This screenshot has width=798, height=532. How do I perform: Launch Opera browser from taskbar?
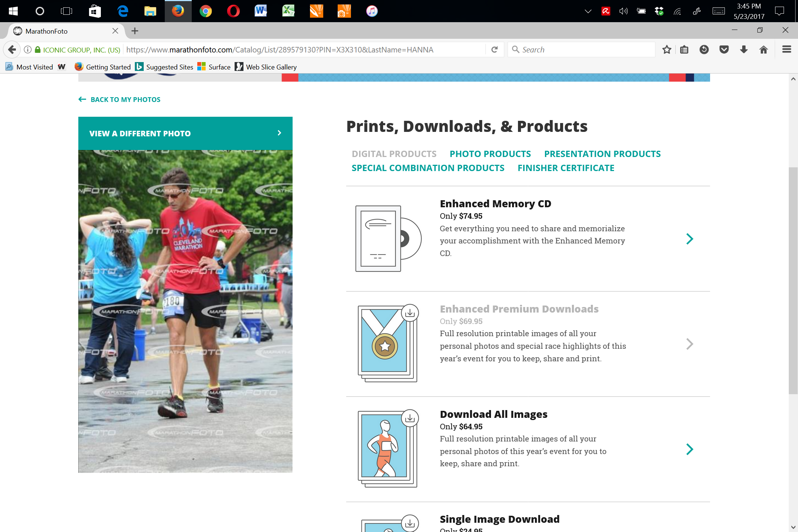[x=233, y=11]
